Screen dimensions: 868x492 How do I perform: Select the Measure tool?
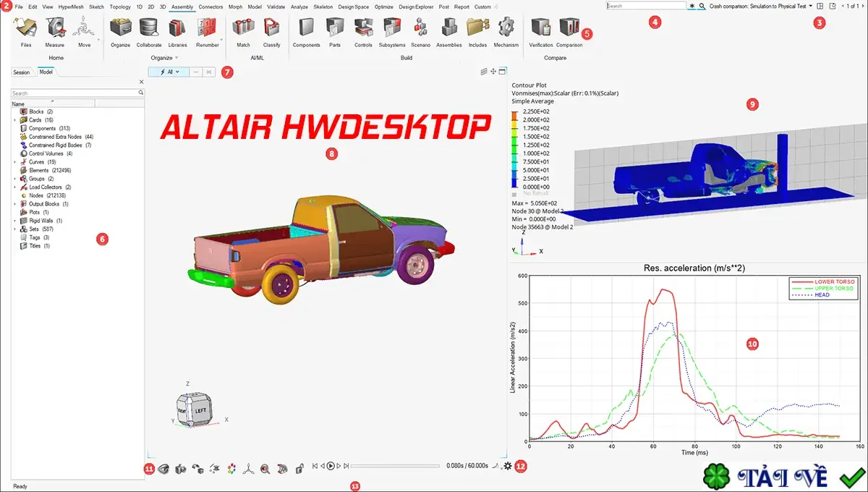pyautogui.click(x=55, y=32)
